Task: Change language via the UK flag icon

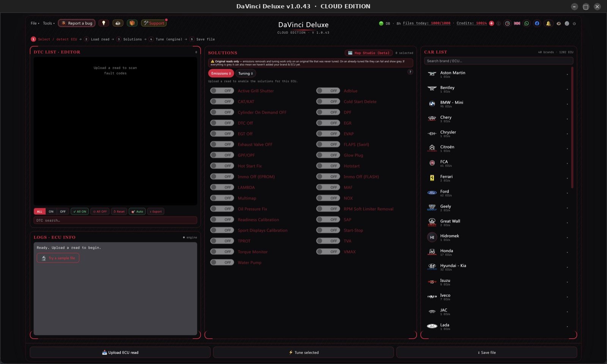Action: click(x=517, y=24)
